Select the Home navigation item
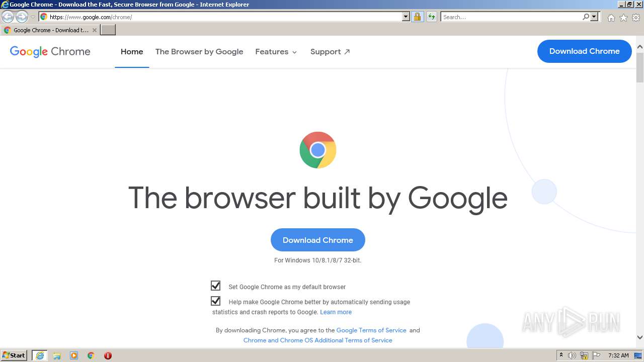 [x=132, y=51]
